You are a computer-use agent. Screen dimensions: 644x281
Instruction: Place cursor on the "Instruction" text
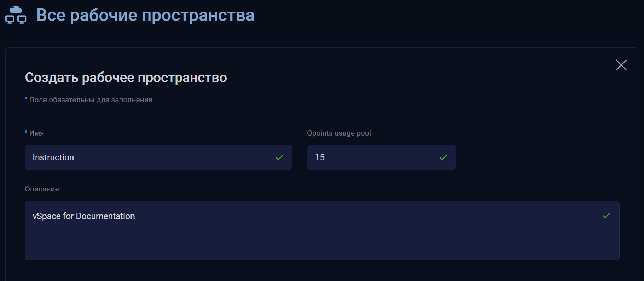pos(53,157)
